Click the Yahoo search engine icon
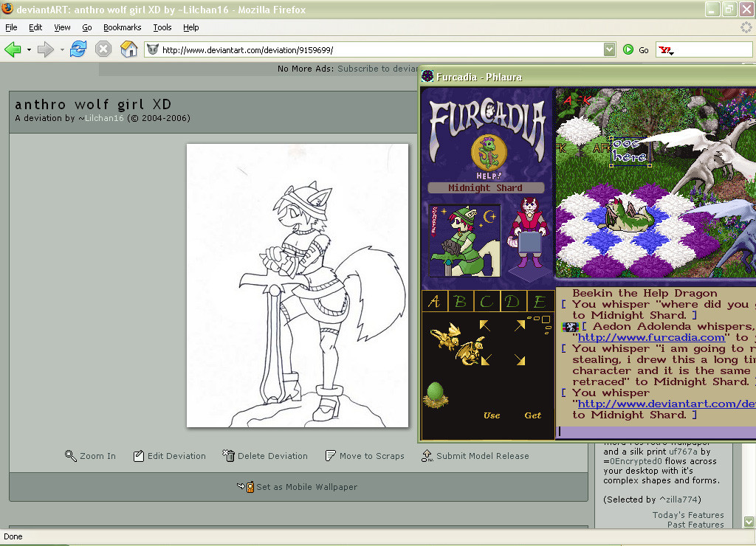The image size is (756, 546). point(664,49)
